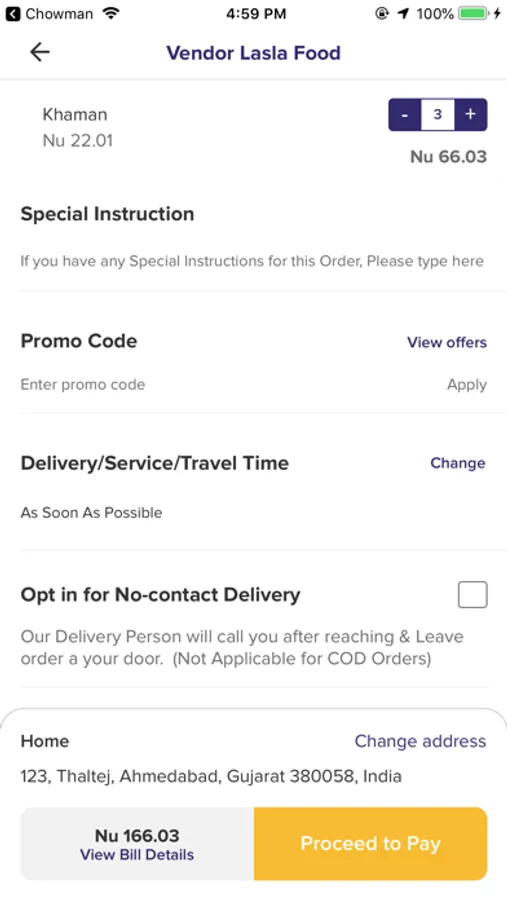This screenshot has width=507, height=900.
Task: Focus the Special Instructions text field
Action: (x=252, y=261)
